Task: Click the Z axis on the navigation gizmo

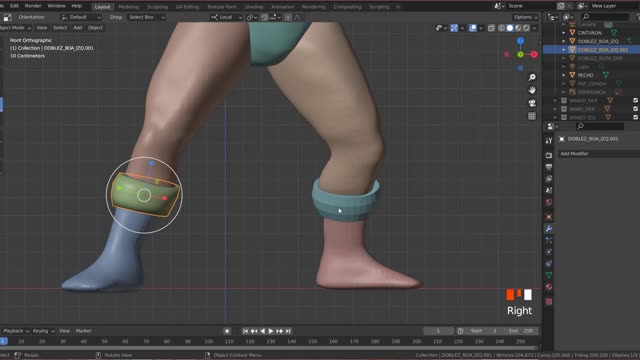Action: pyautogui.click(x=520, y=41)
